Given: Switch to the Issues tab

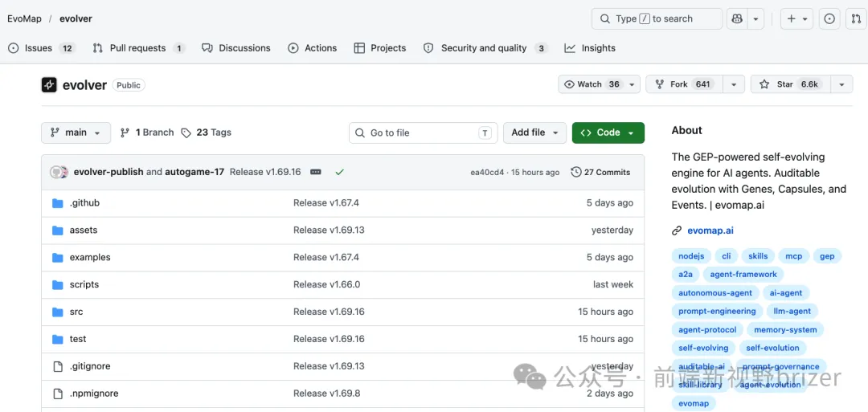Looking at the screenshot, I should coord(42,48).
